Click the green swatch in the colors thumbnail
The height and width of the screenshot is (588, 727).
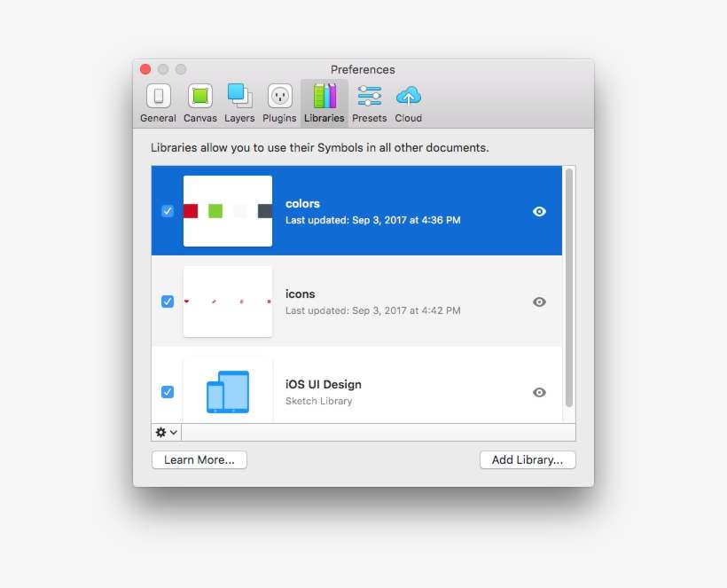click(x=215, y=211)
